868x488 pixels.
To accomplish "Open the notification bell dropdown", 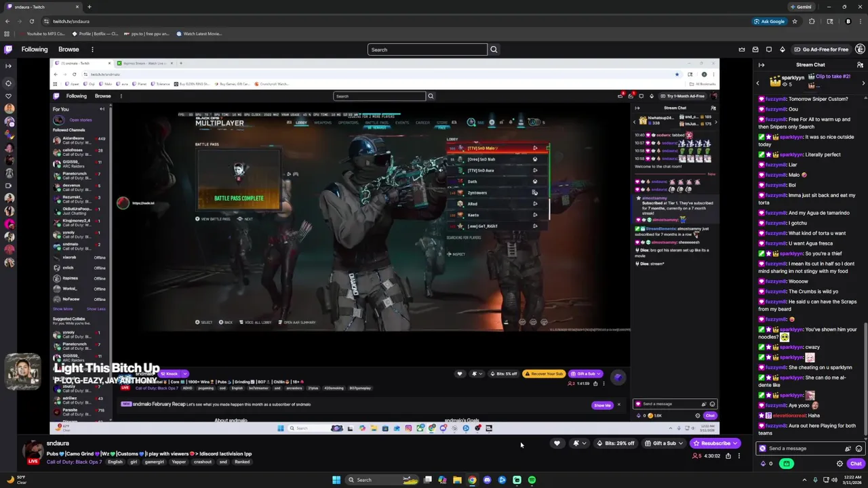I will [x=578, y=443].
